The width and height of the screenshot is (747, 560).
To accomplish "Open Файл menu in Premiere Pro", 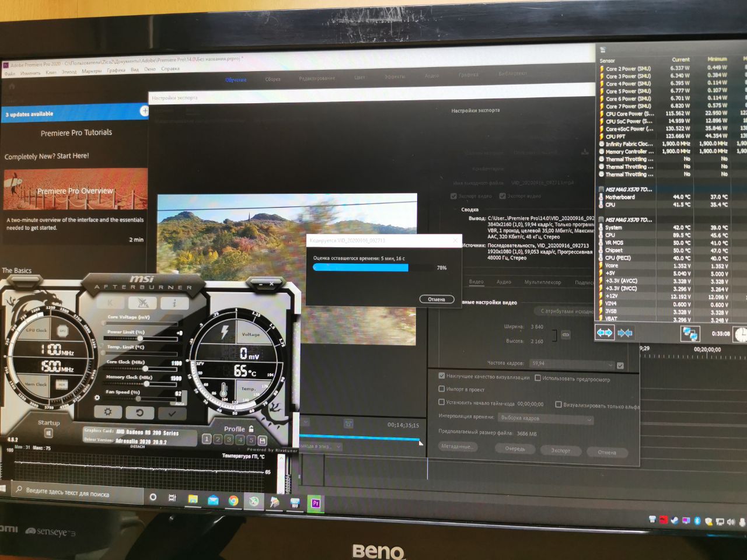I will point(10,73).
